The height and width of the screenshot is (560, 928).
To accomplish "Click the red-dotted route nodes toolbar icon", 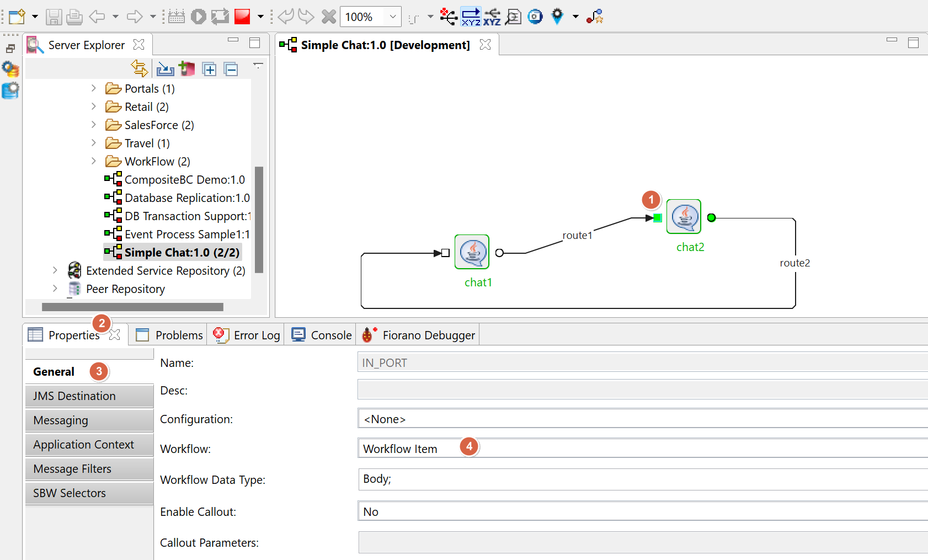I will 449,17.
